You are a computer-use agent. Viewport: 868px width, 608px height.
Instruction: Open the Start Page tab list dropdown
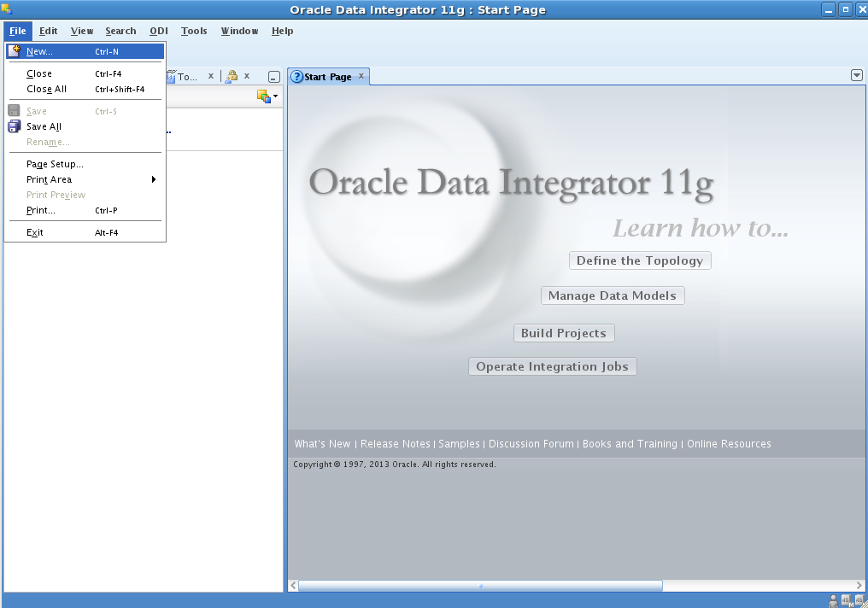pyautogui.click(x=856, y=75)
